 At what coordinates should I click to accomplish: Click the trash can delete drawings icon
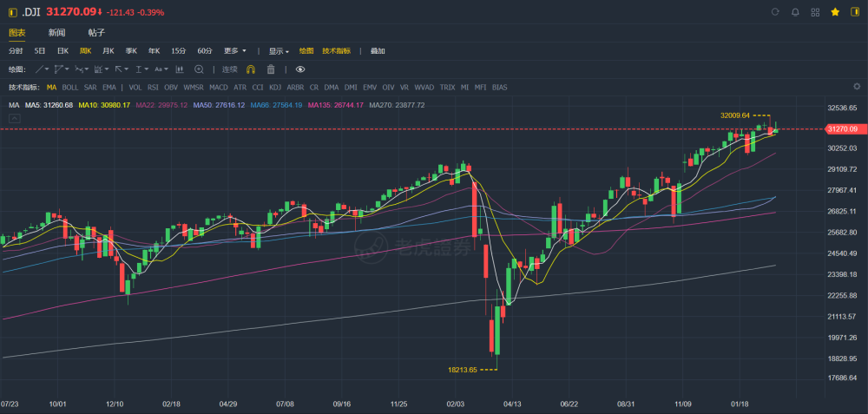click(x=271, y=69)
